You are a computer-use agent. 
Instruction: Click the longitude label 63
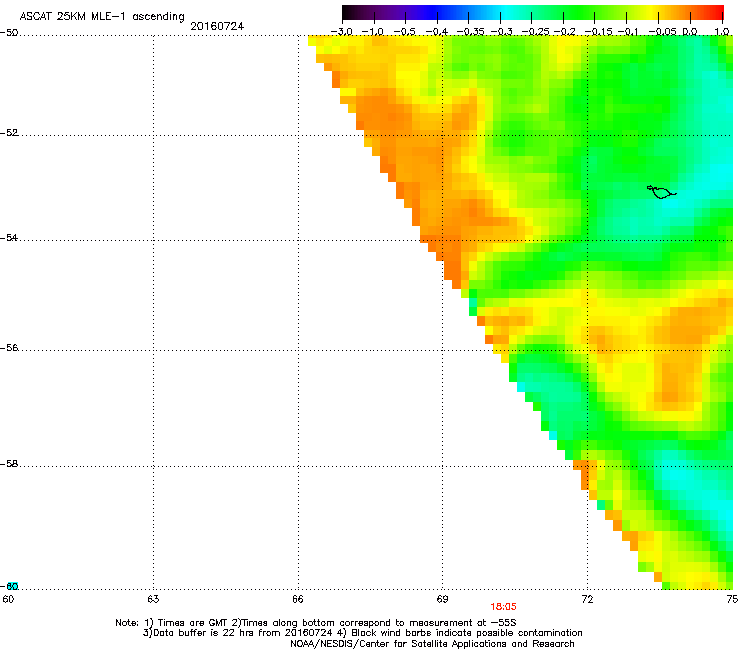click(153, 599)
